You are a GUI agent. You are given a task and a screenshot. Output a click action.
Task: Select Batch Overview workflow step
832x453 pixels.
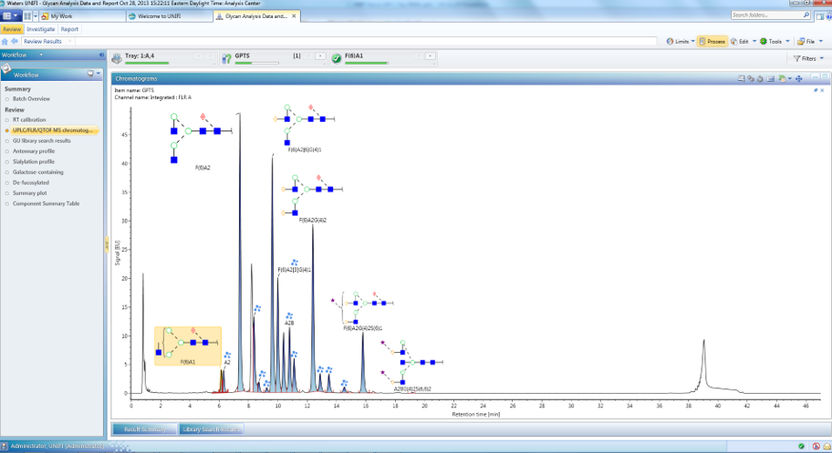click(x=31, y=99)
